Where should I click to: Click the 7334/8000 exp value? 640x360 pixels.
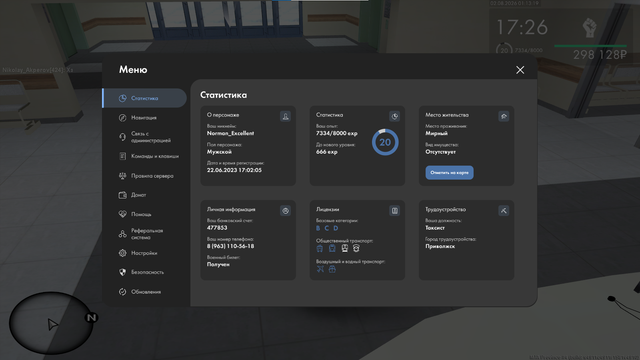point(336,133)
